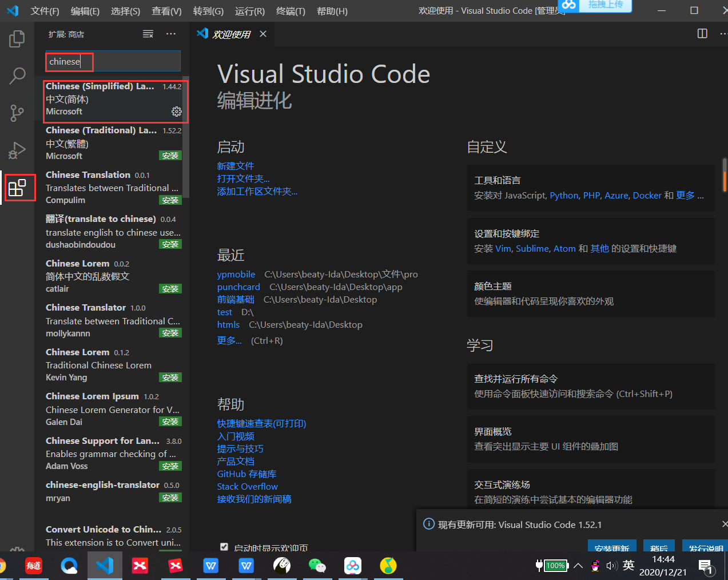Open the 编辑(E) menu
The height and width of the screenshot is (580, 728).
85,11
